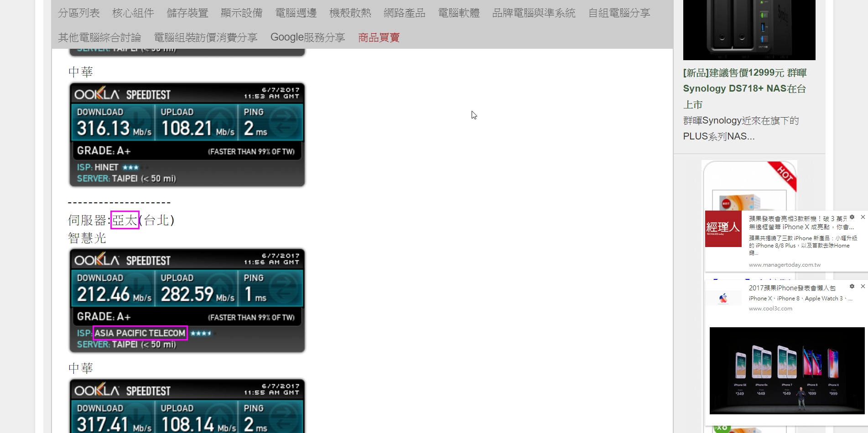Viewport: 868px width, 433px height.
Task: Open the 分區列表 menu item
Action: (79, 13)
